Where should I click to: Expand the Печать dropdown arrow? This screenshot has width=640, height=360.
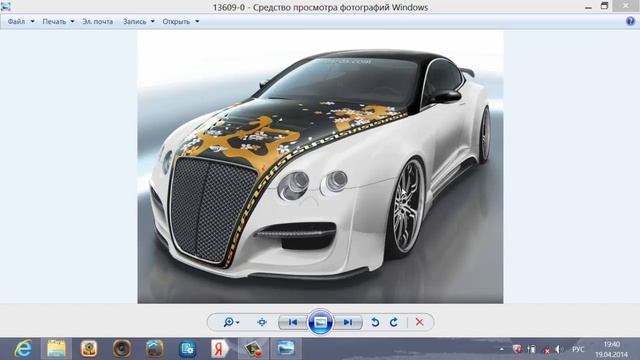coord(72,22)
